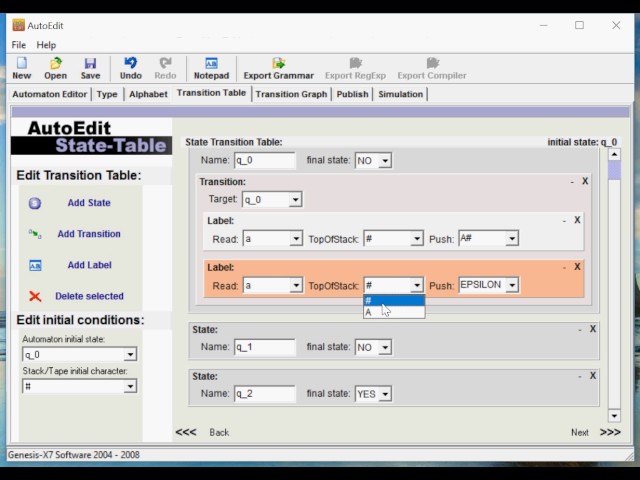Screen dimensions: 640x480
Task: Collapse the orange Label with minus
Action: click(x=564, y=268)
